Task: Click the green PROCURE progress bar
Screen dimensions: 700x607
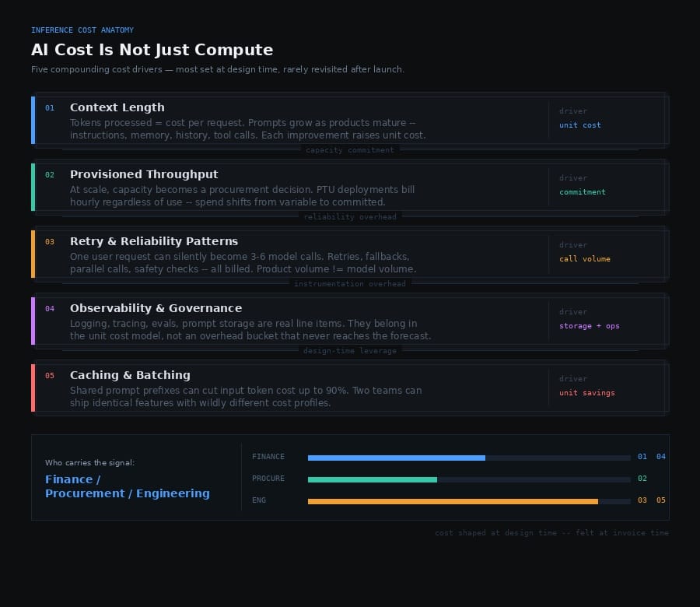Action: (373, 479)
